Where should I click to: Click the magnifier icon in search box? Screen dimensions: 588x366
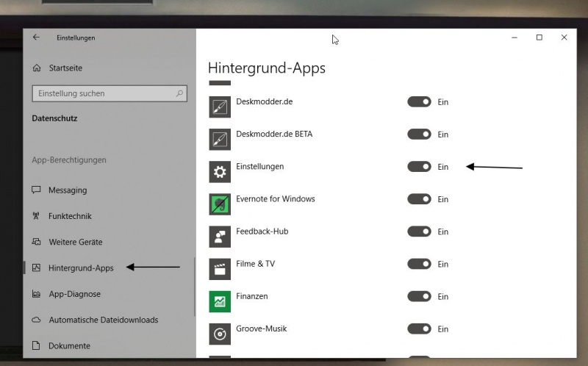click(x=179, y=93)
